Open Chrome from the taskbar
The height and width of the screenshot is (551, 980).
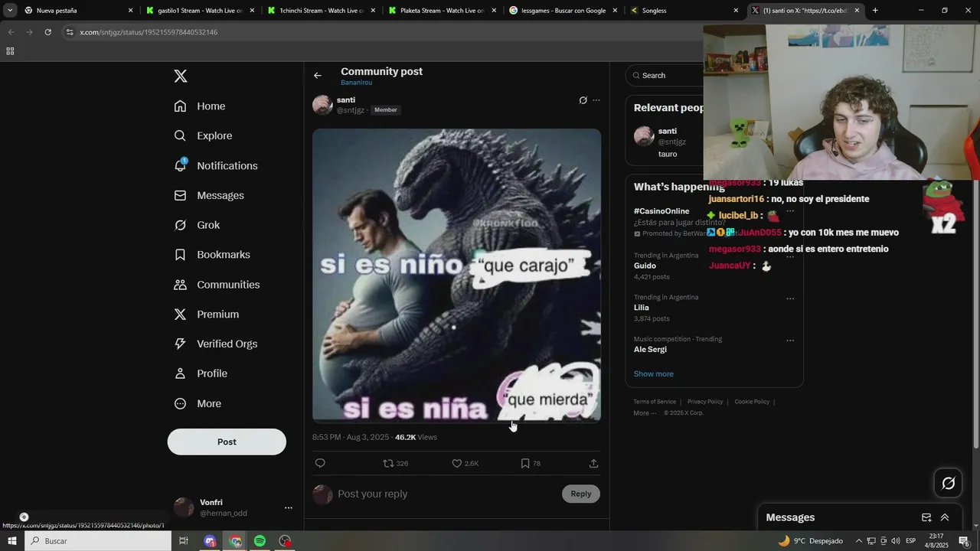tap(235, 541)
